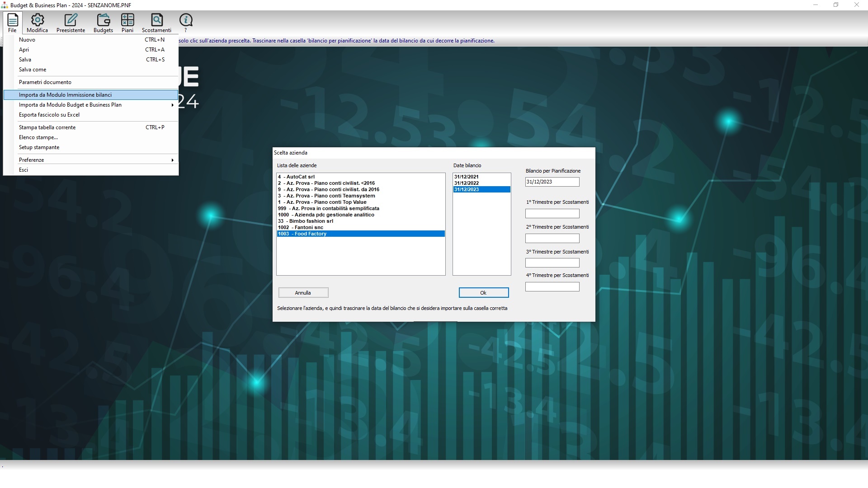Viewport: 868px width, 488px height.
Task: Expand the Preferenze submenu
Action: (x=91, y=160)
